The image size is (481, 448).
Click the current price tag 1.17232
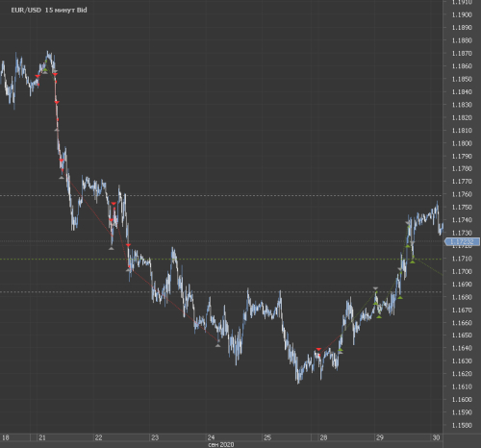462,241
